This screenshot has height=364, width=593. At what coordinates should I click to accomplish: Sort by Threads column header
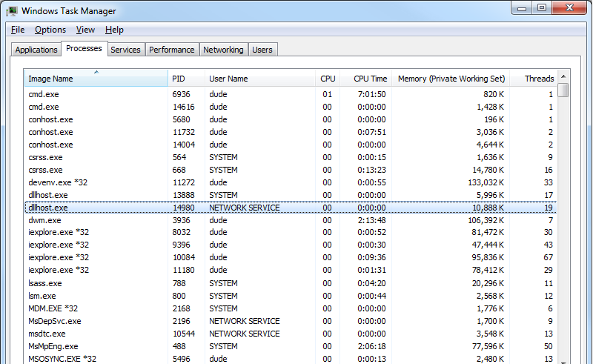(x=533, y=79)
